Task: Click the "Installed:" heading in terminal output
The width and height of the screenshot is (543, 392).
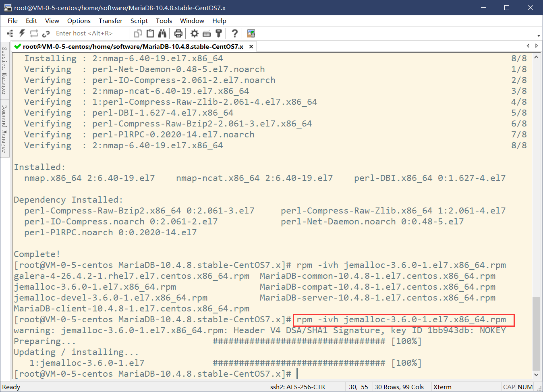Action: [x=39, y=167]
